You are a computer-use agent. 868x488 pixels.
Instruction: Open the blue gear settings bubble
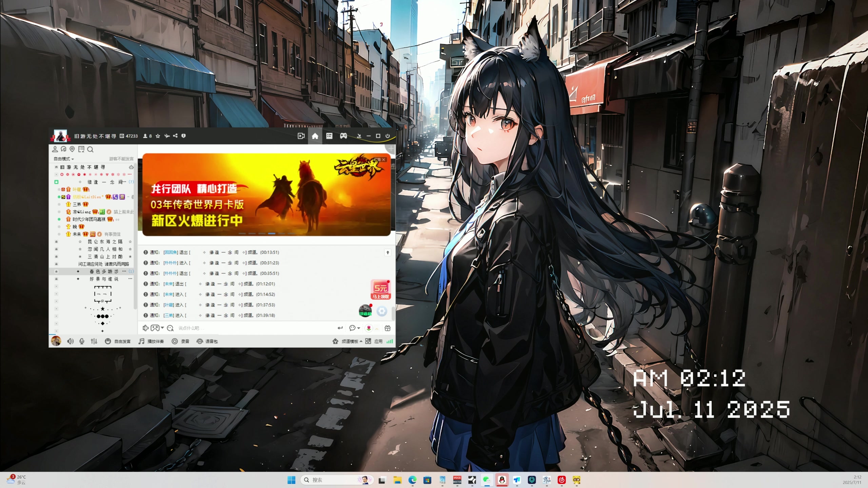[x=382, y=311]
